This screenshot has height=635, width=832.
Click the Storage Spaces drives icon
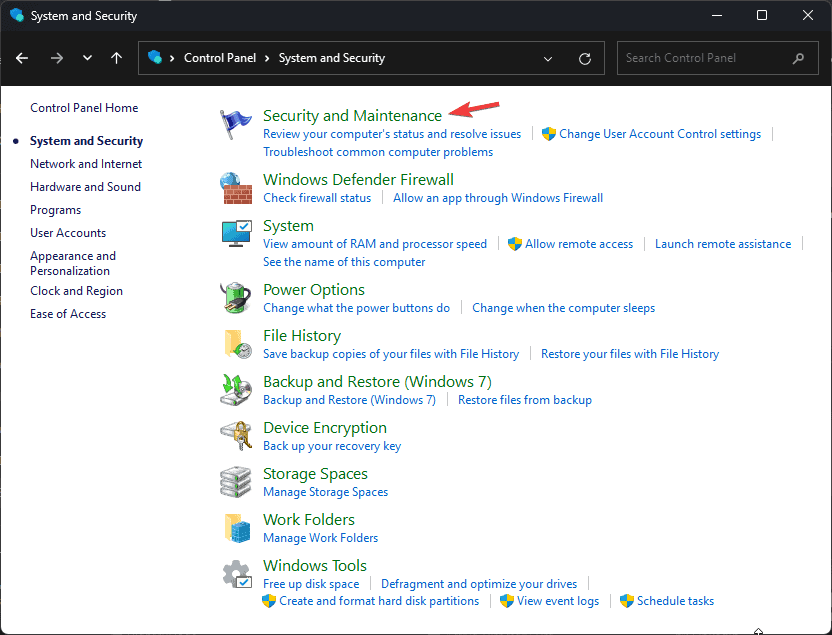(236, 482)
